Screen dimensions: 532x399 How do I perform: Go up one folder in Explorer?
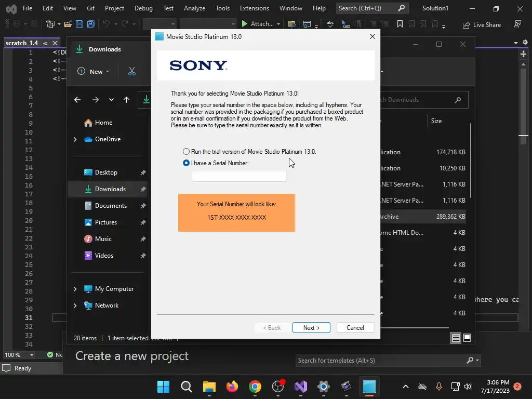pyautogui.click(x=126, y=100)
